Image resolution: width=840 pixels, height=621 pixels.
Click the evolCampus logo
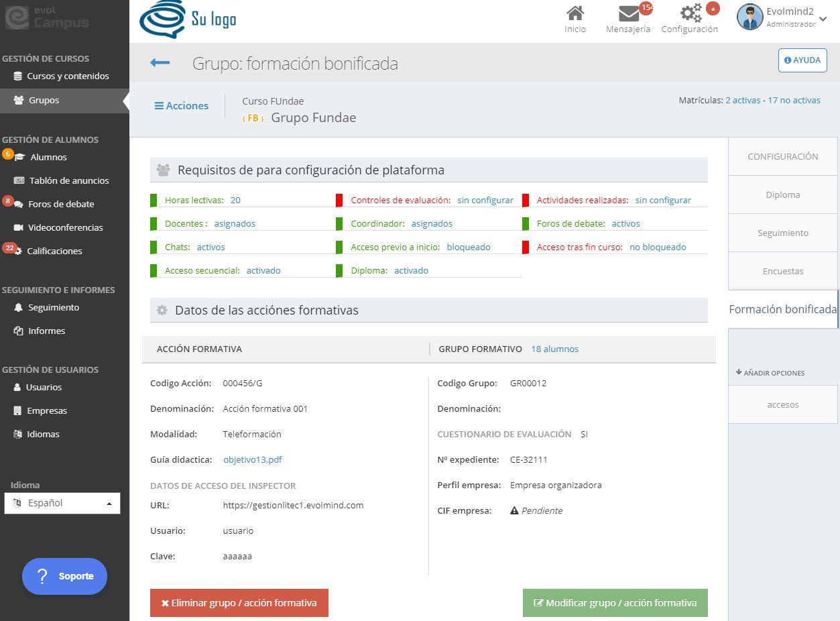click(48, 17)
